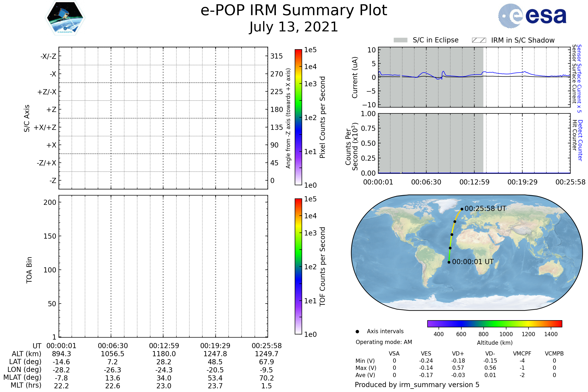
Task: Click the Pixel Counts per Second colorbar
Action: coord(298,117)
